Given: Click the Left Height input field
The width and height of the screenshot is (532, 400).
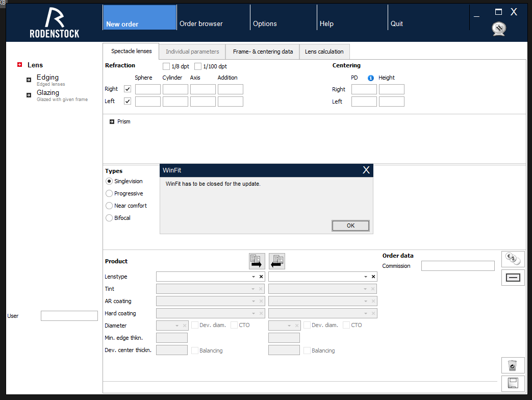Looking at the screenshot, I should click(391, 102).
